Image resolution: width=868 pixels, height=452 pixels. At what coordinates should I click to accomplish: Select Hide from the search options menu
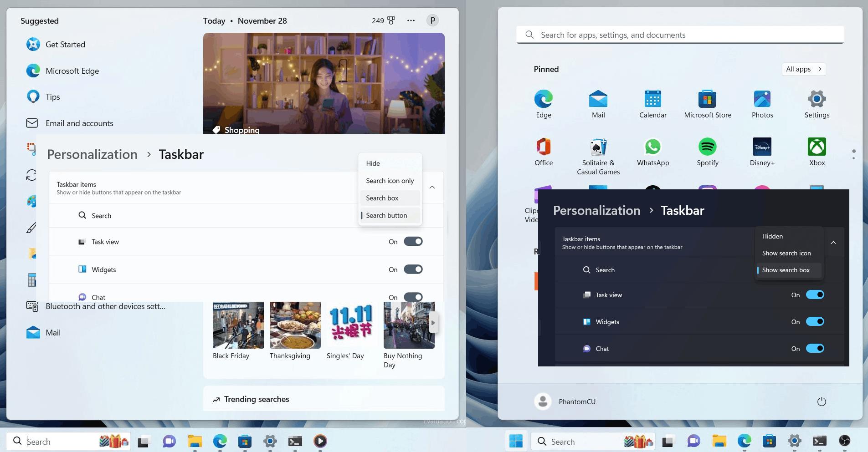[x=372, y=163]
